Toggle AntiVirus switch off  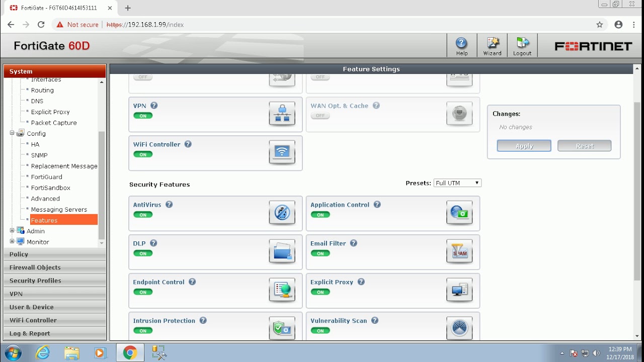coord(143,215)
